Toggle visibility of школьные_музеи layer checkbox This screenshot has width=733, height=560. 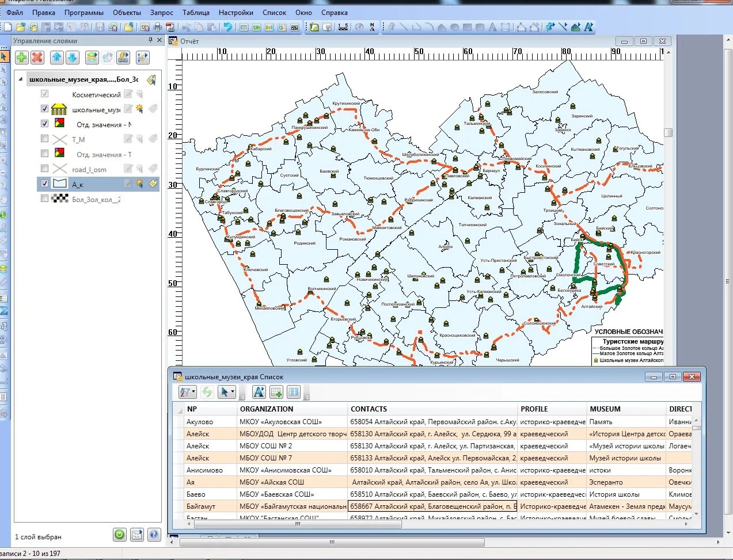44,108
